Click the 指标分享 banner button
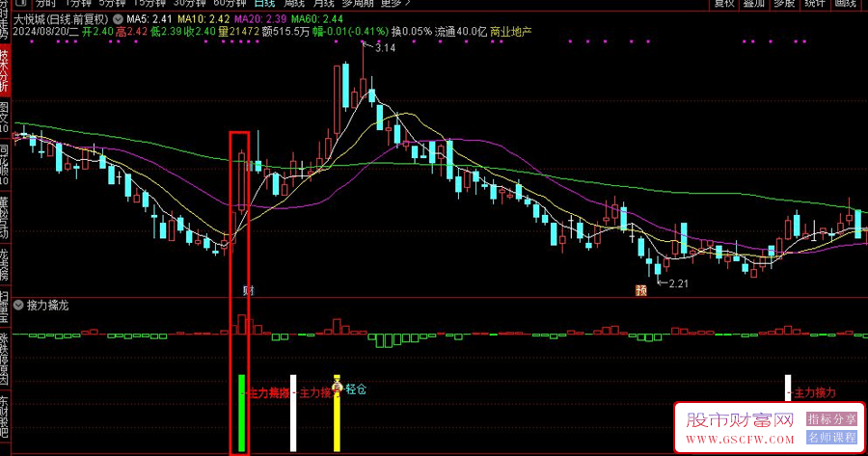This screenshot has height=456, width=868. coord(831,419)
